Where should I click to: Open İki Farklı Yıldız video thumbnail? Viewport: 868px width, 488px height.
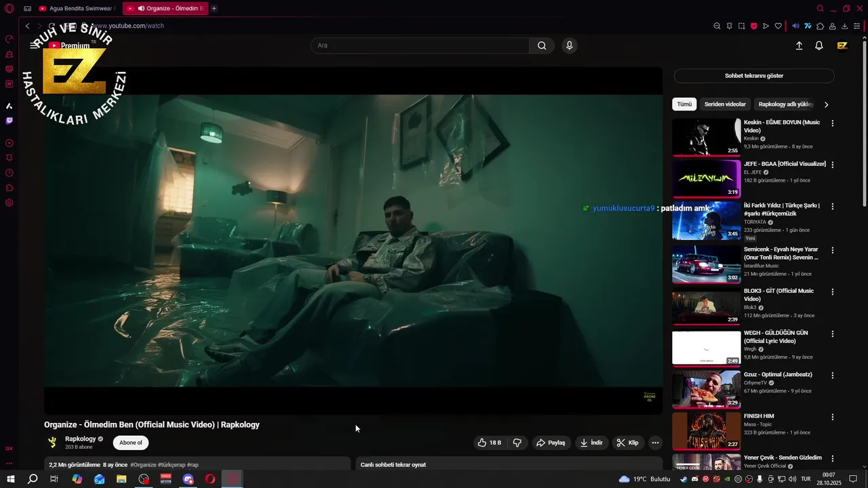[707, 220]
